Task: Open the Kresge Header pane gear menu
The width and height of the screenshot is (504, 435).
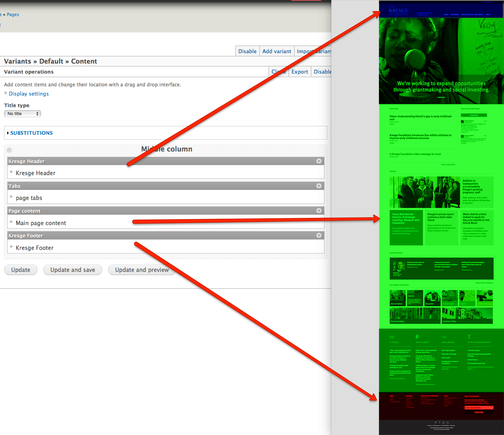Action: pyautogui.click(x=319, y=161)
